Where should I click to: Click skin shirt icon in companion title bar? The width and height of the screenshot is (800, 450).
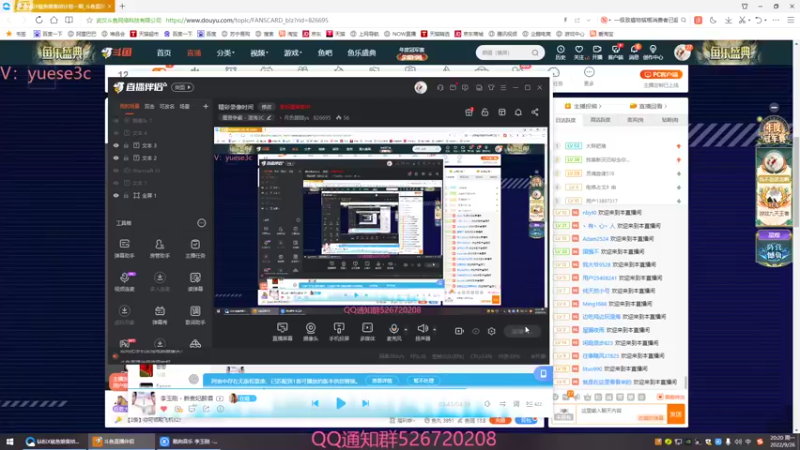491,88
